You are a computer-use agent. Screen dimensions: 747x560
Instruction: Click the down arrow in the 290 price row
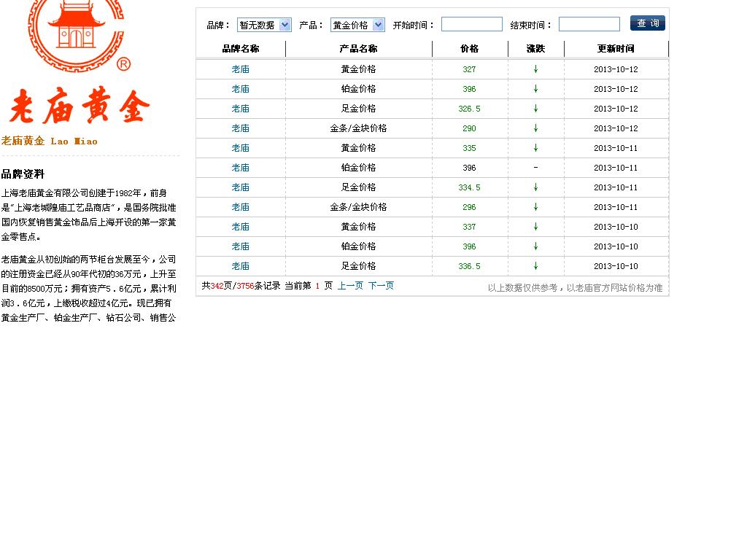point(535,128)
